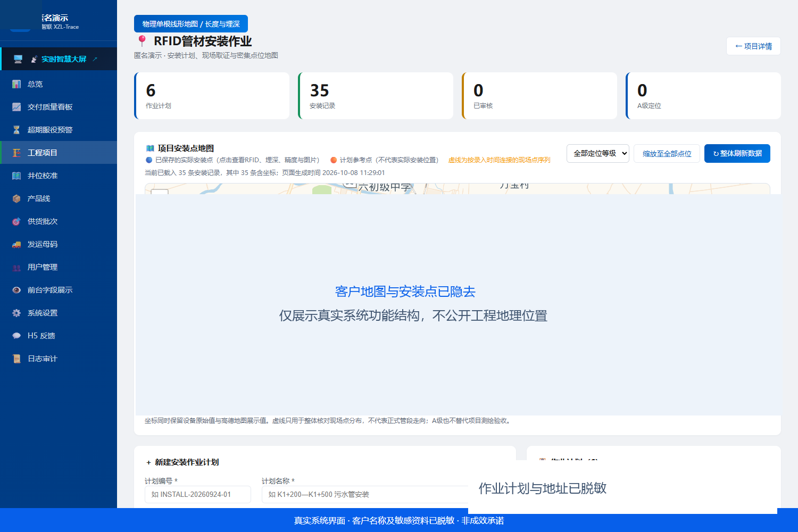The image size is (798, 532).
Task: Open 井位校准 menu item
Action: point(59,176)
